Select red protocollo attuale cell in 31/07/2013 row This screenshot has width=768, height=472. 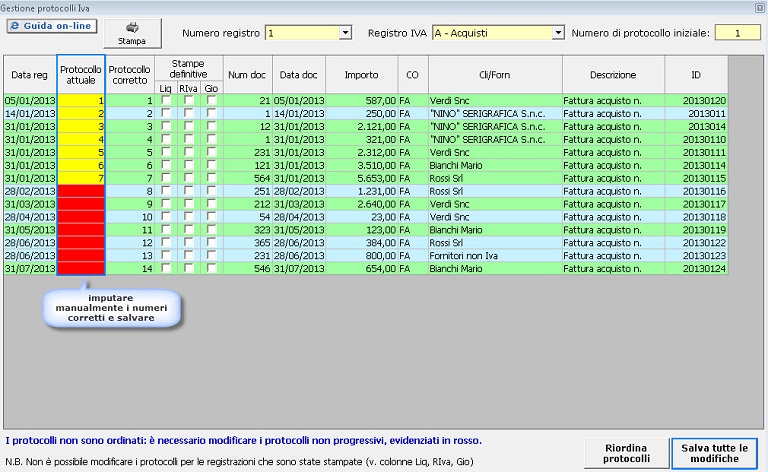[81, 268]
